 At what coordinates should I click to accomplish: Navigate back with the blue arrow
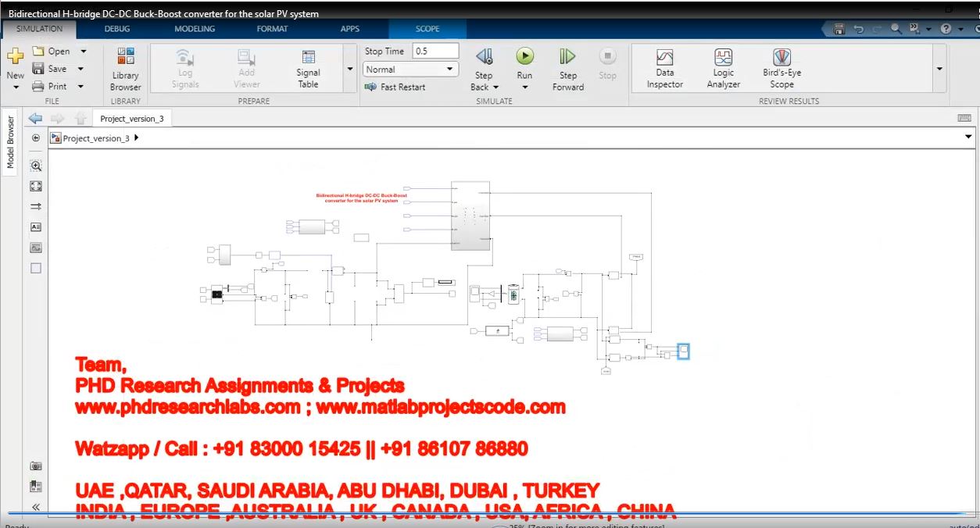(x=34, y=119)
